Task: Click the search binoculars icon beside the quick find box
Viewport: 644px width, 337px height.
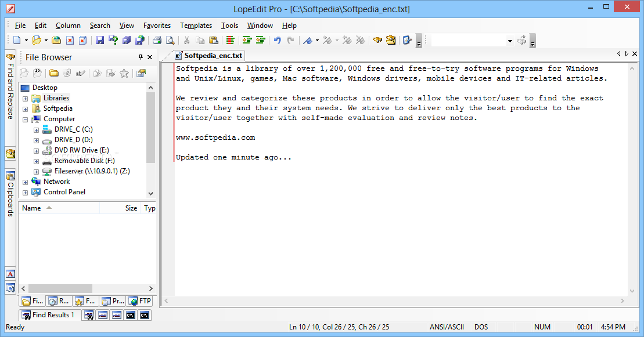Action: coord(521,40)
